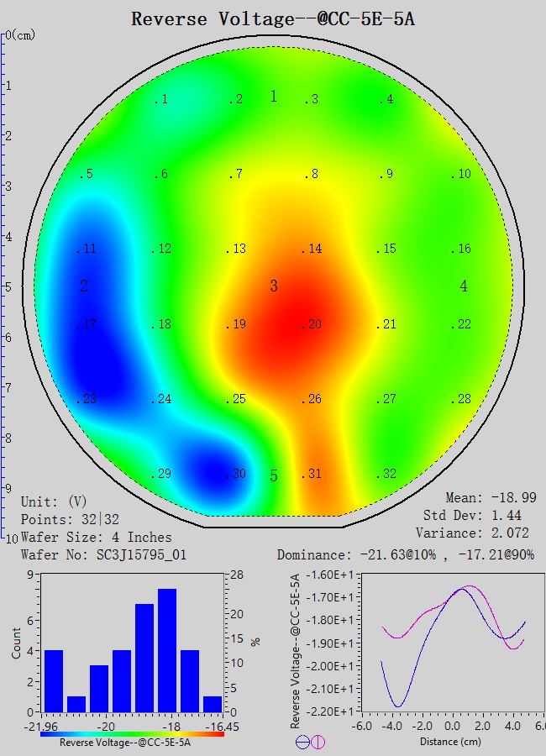Viewport: 546px width, 756px height.
Task: Click the large region label 2 on wafer left
Action: pos(84,287)
